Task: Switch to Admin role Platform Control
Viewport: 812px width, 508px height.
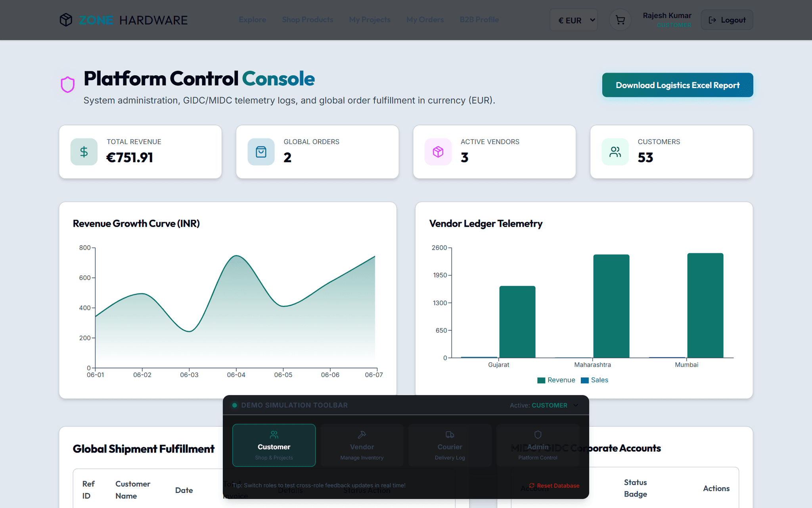Action: [538, 445]
